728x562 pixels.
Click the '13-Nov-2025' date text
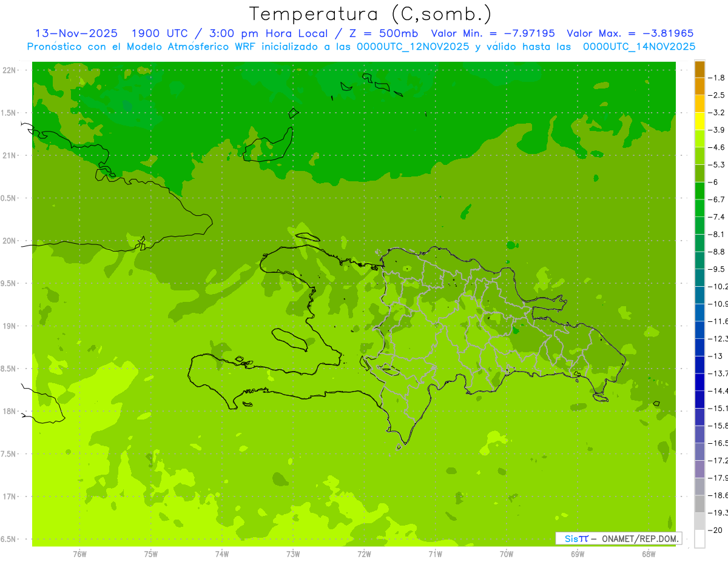(x=76, y=33)
